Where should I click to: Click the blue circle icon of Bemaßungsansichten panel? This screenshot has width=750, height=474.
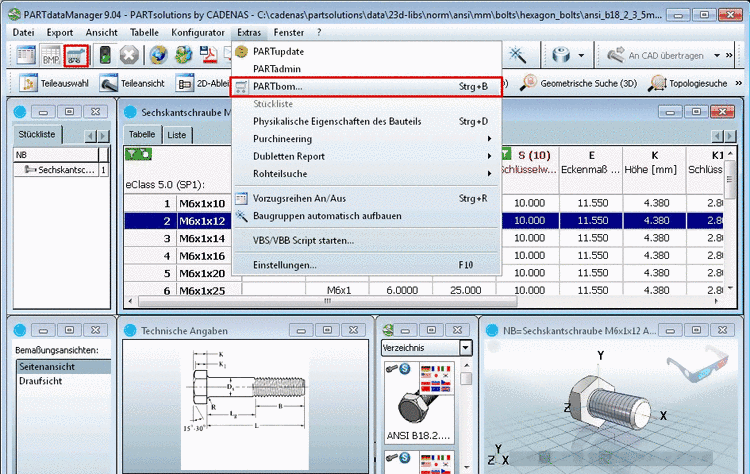[20, 330]
